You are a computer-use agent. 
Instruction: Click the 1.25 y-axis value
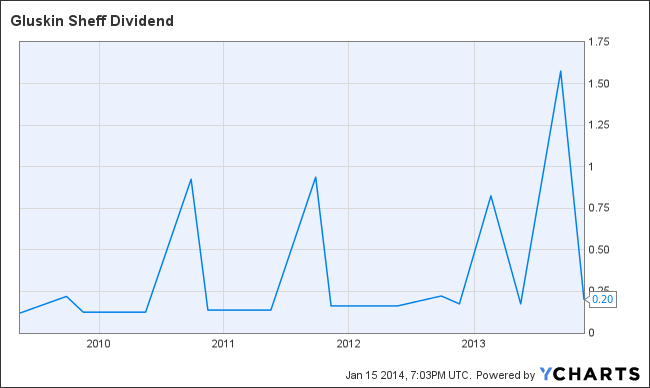[x=599, y=125]
